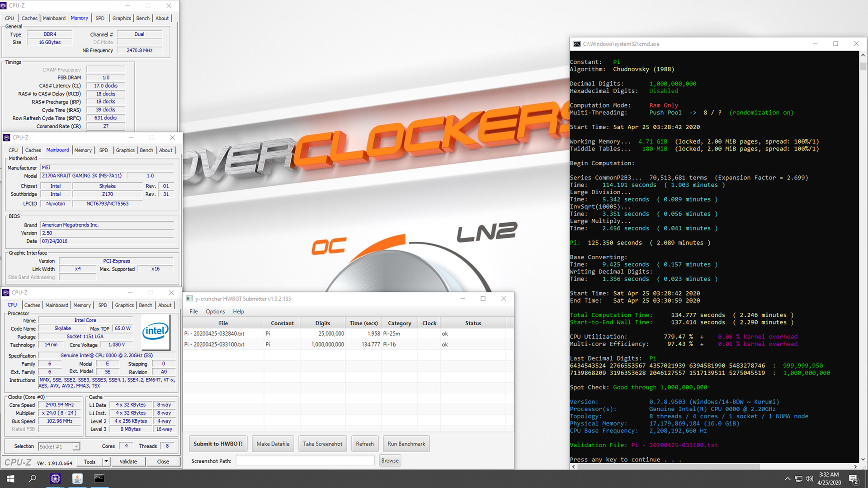This screenshot has height=488, width=868.
Task: Click Take Screenshot button
Action: 322,444
